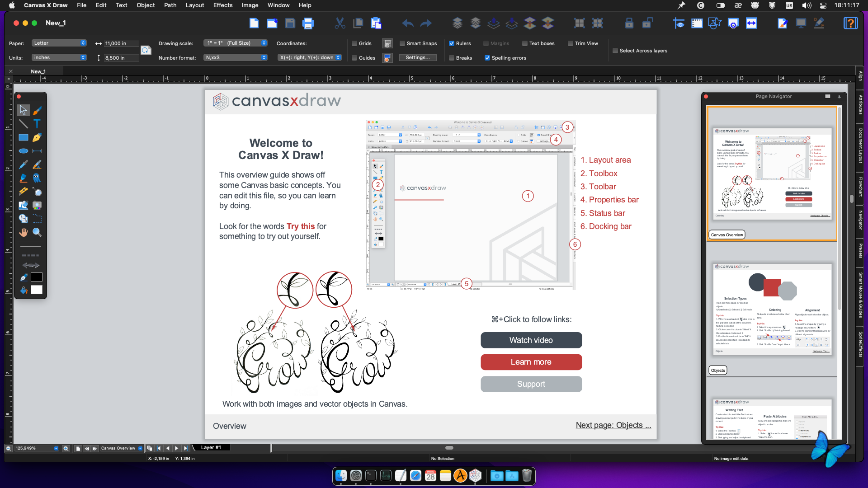Toggle Spelling errors checkbox
Screen dimensions: 868x488
[x=487, y=58]
